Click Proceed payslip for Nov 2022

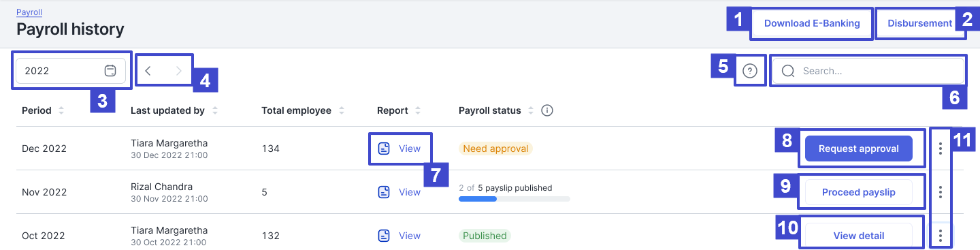coord(858,192)
